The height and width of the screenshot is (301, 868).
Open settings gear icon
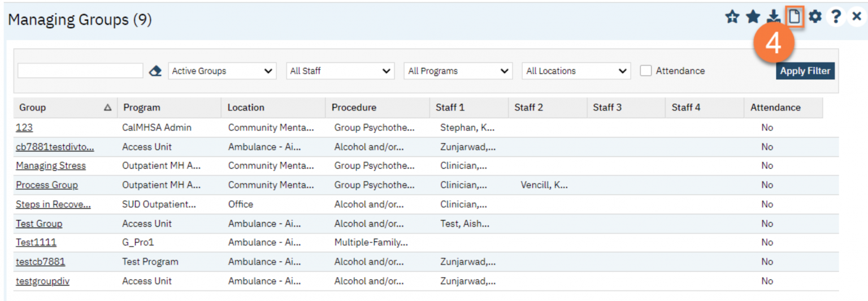click(814, 18)
